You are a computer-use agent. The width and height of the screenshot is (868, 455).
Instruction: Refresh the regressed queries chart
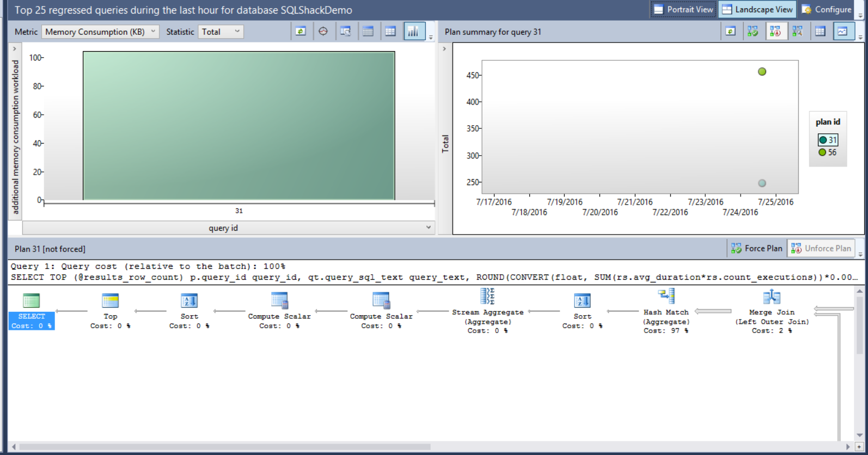pos(301,32)
